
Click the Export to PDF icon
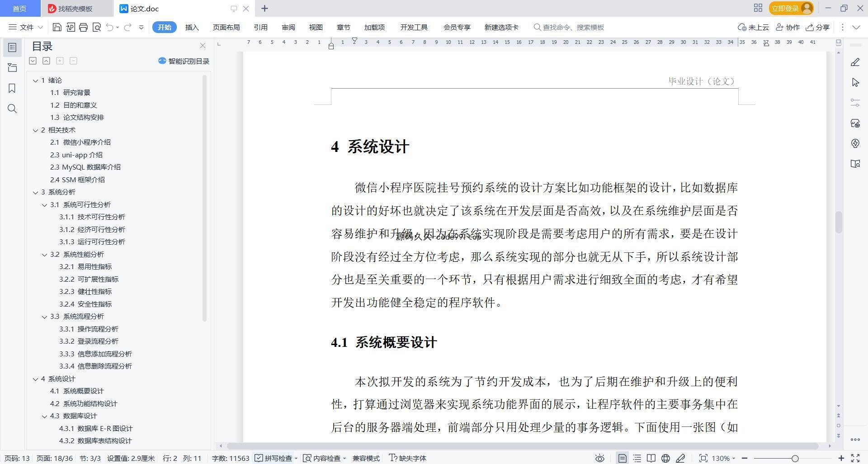70,27
